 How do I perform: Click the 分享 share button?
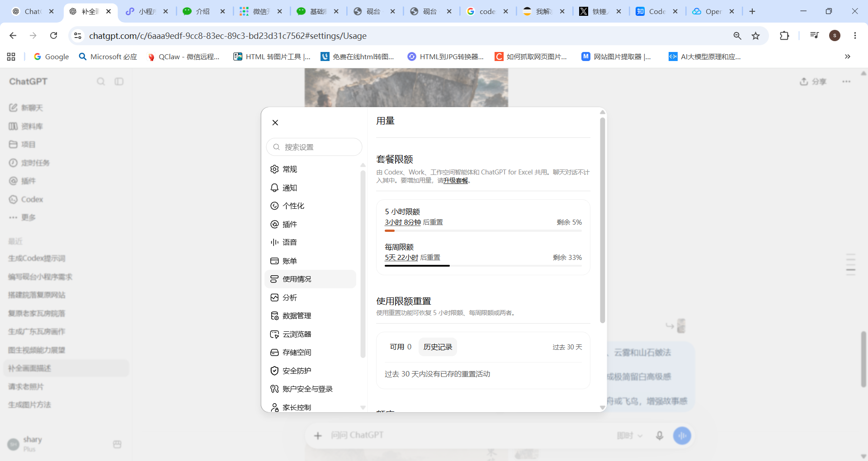tap(813, 81)
